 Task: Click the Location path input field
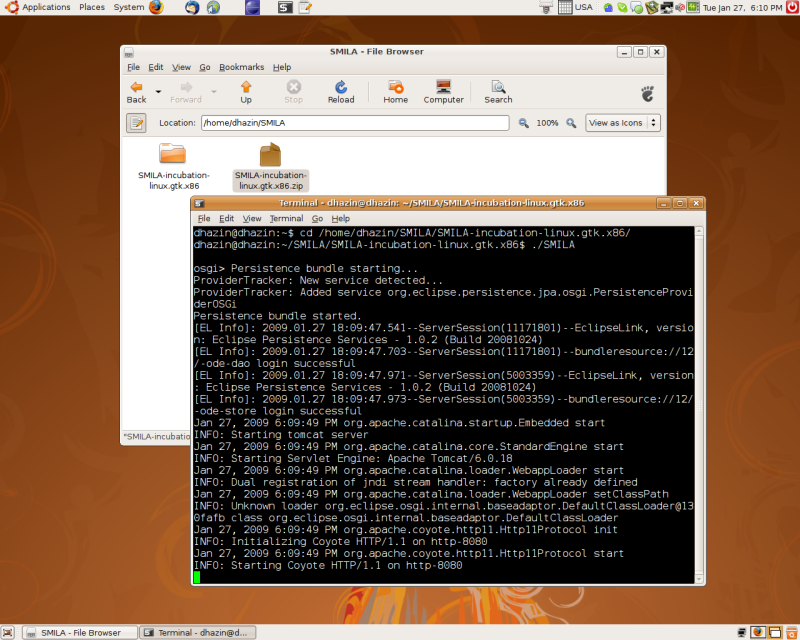pos(355,123)
